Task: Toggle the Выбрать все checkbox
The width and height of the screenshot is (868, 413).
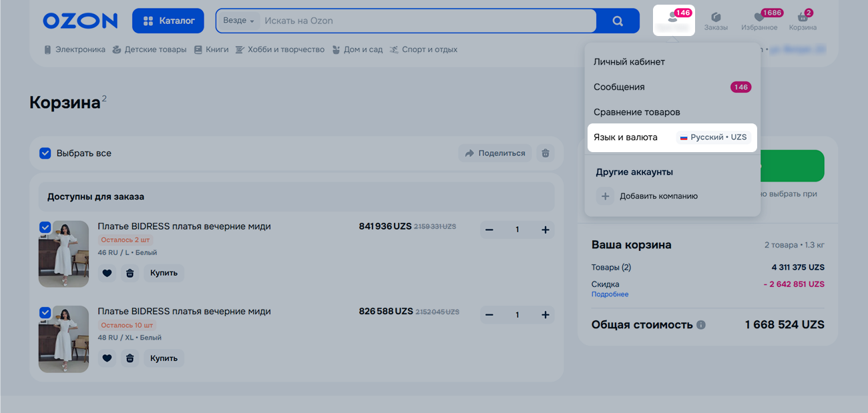Action: (45, 153)
